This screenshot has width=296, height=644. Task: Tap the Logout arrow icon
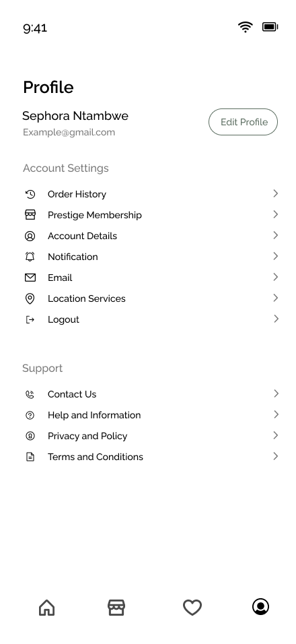[30, 319]
